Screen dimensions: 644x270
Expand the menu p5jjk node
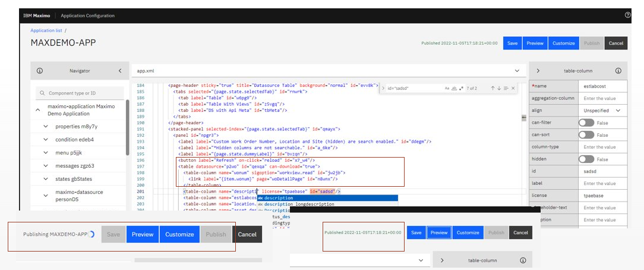point(46,153)
